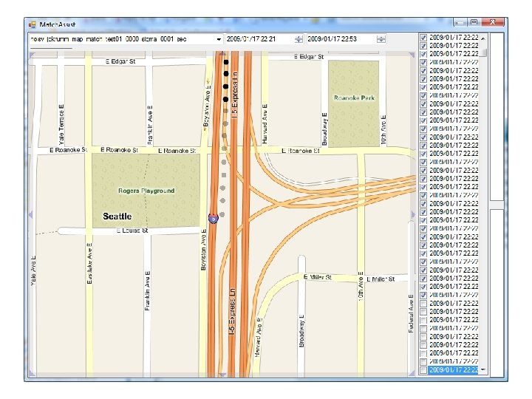Click the Rogers Playground label
This screenshot has height=399, width=532.
(146, 191)
